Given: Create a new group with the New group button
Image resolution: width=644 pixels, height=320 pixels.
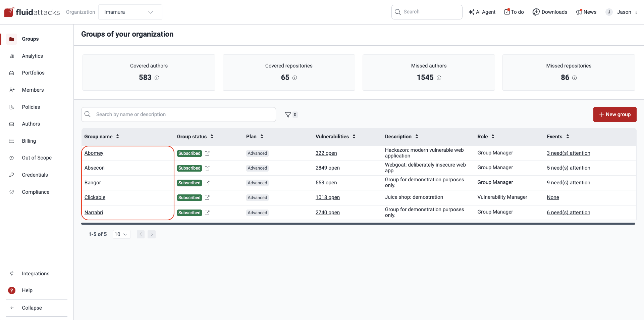Looking at the screenshot, I should (615, 115).
